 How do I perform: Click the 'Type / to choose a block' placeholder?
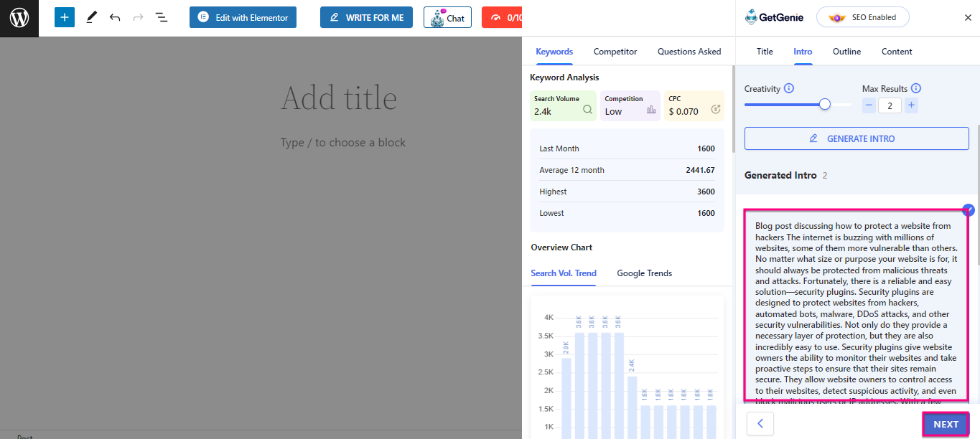coord(343,143)
